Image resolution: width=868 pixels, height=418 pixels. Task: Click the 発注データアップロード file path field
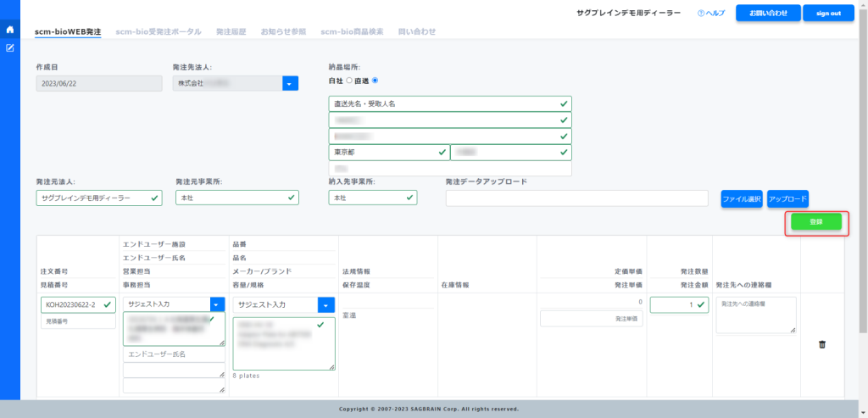tap(576, 198)
